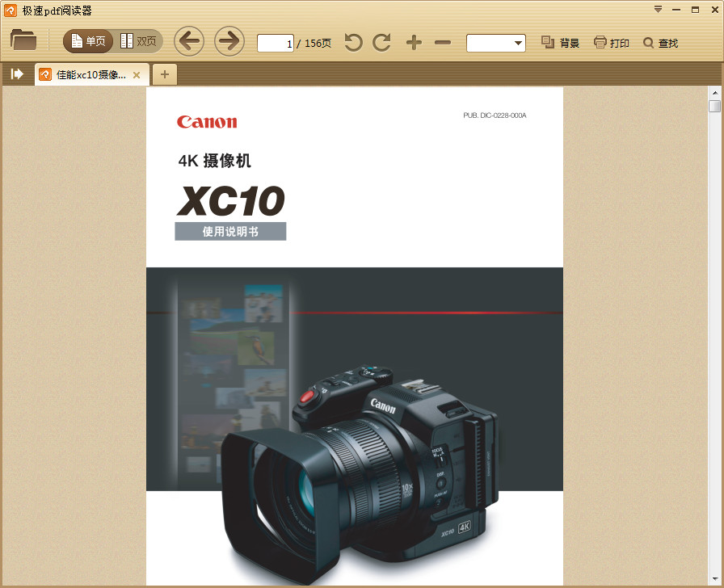Select the 佳能xc10摄像 document tab

(x=91, y=75)
